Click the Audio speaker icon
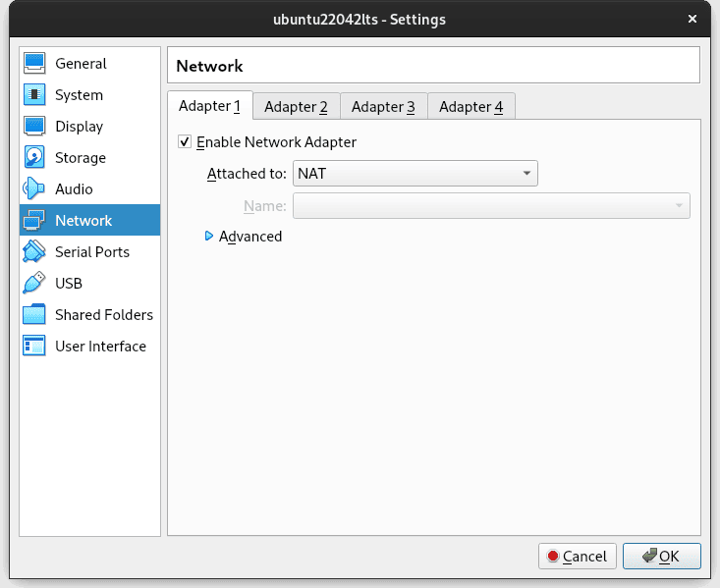Screen dimensions: 720x588 pos(34,188)
